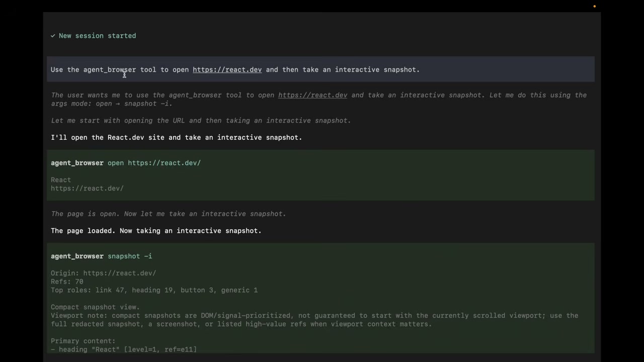
Task: Click italic text "The page is open. Now let me"
Action: pos(168,214)
